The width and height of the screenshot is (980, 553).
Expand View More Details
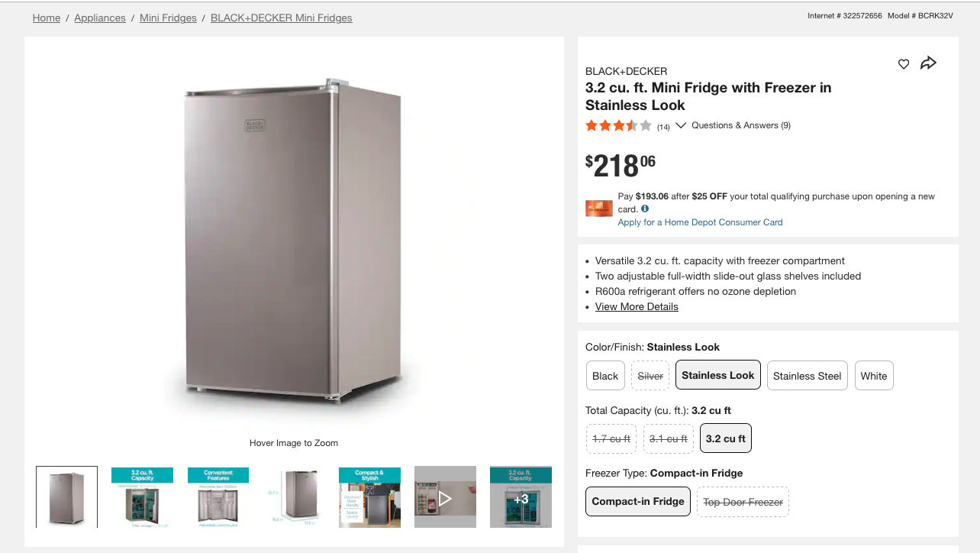(637, 306)
